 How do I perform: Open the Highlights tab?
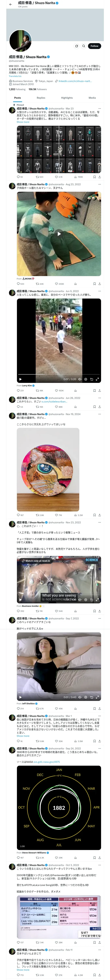point(67,98)
